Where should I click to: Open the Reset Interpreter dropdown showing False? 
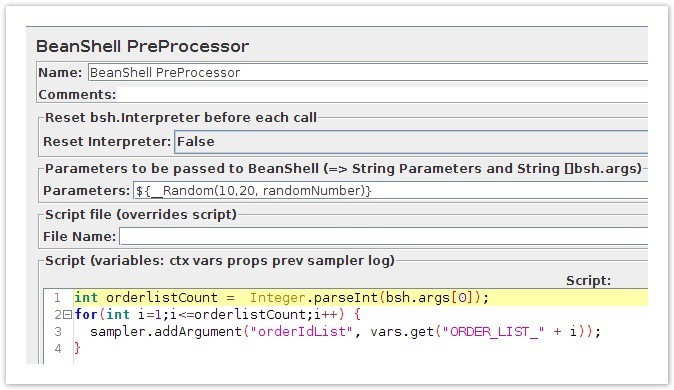pos(411,142)
